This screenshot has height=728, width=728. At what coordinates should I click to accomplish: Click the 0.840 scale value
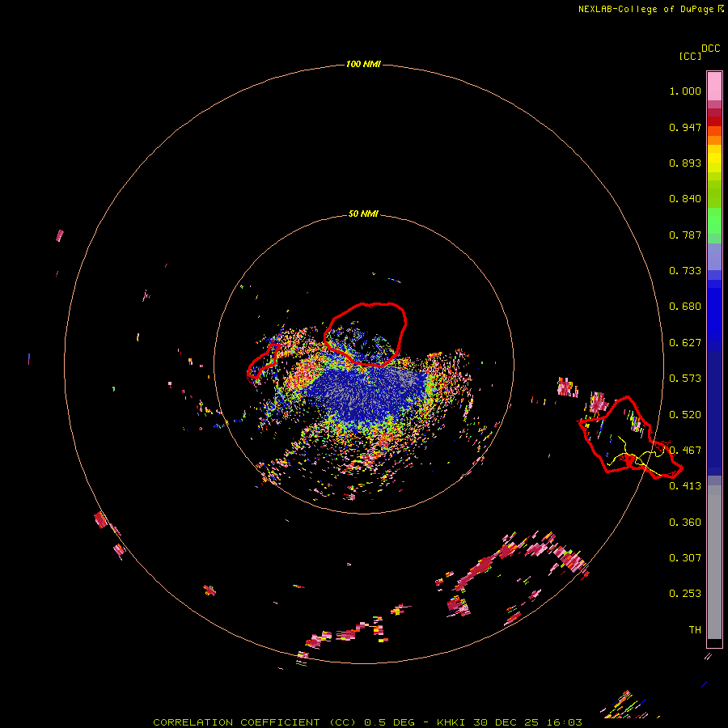685,199
